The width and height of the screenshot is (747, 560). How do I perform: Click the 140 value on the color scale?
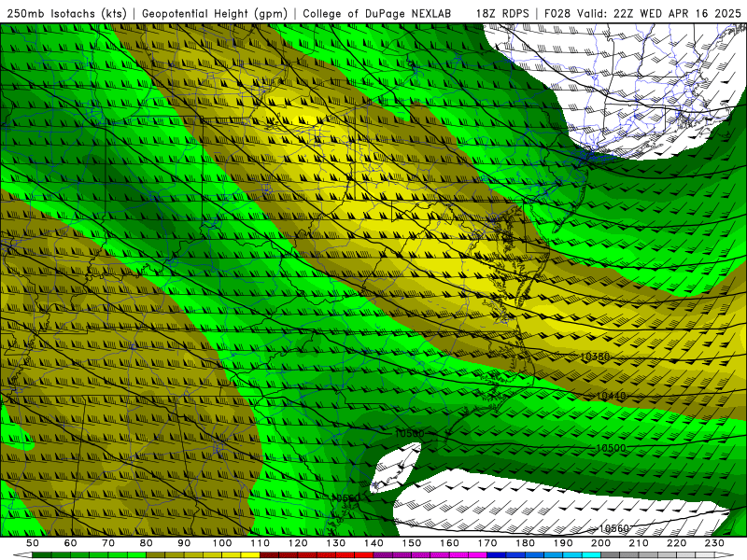[x=373, y=543]
